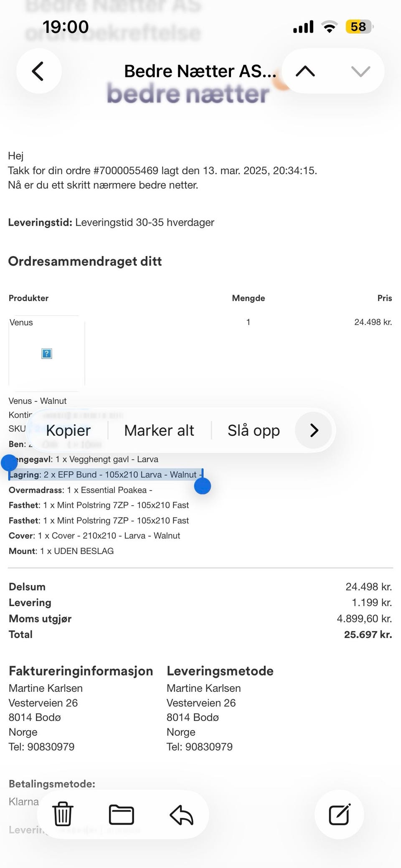This screenshot has height=868, width=401.
Task: Tap the reply arrow icon
Action: 182,815
